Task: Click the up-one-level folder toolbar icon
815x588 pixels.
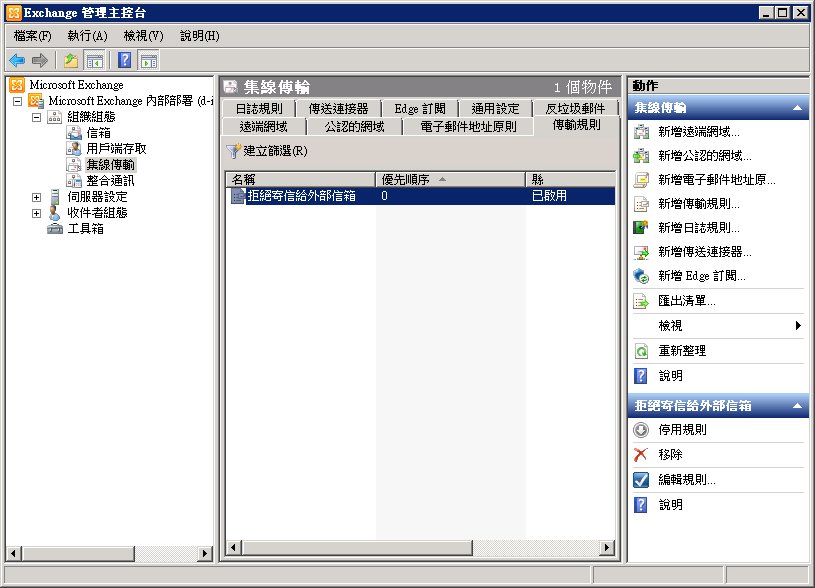Action: pyautogui.click(x=71, y=61)
